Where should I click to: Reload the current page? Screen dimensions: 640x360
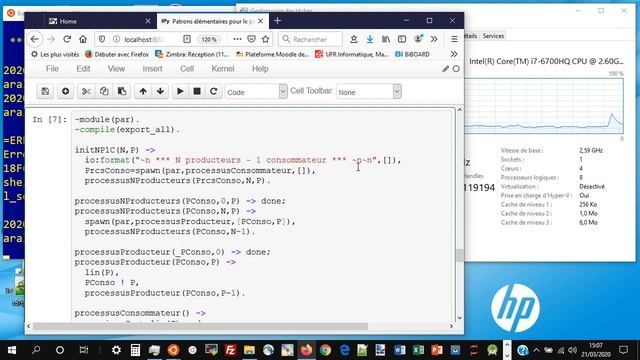click(67, 39)
